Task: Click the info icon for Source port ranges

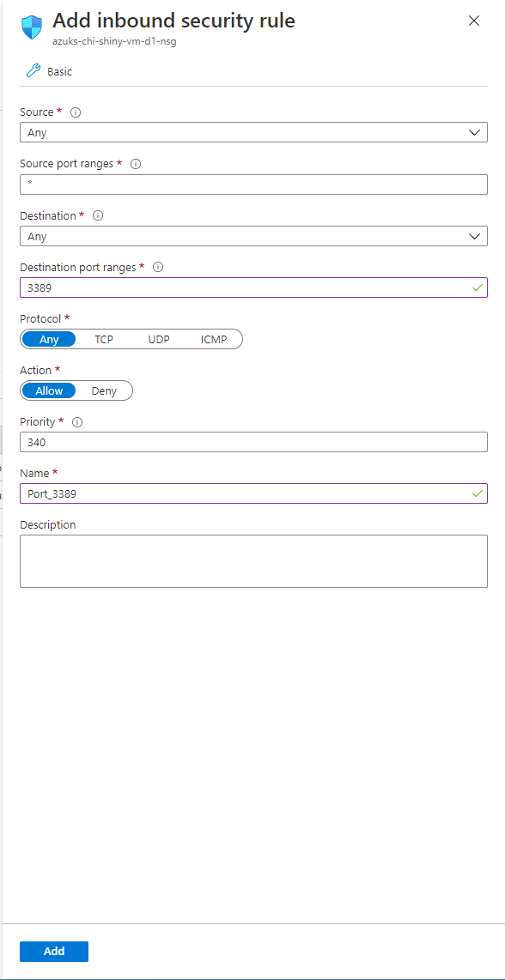Action: (x=135, y=163)
